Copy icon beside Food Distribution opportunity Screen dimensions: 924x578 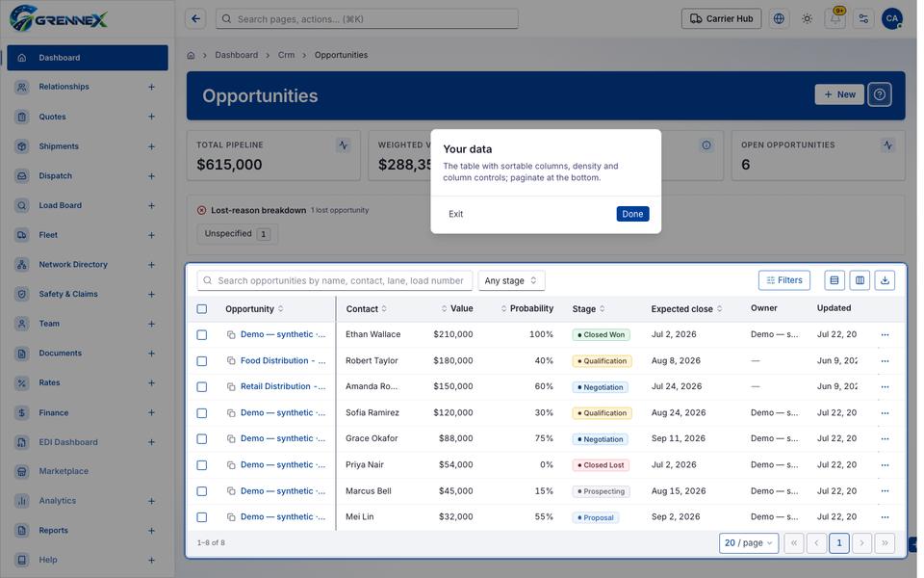[x=231, y=361]
